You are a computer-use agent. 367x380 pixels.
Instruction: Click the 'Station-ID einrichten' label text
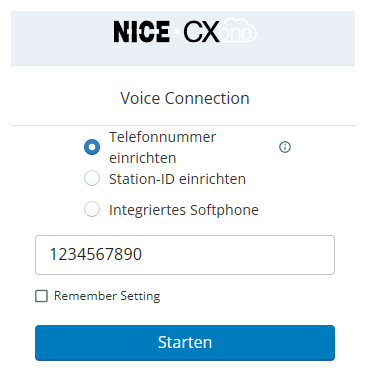177,179
